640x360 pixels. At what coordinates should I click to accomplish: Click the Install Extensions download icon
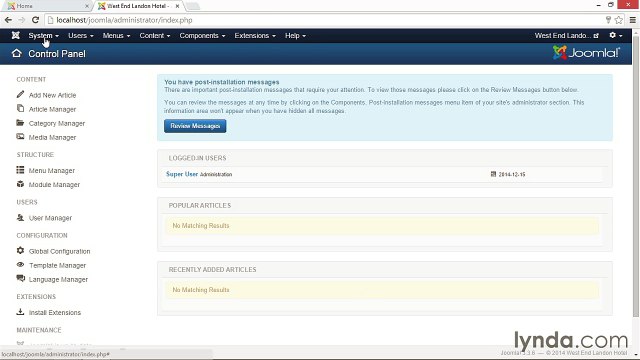[20, 311]
